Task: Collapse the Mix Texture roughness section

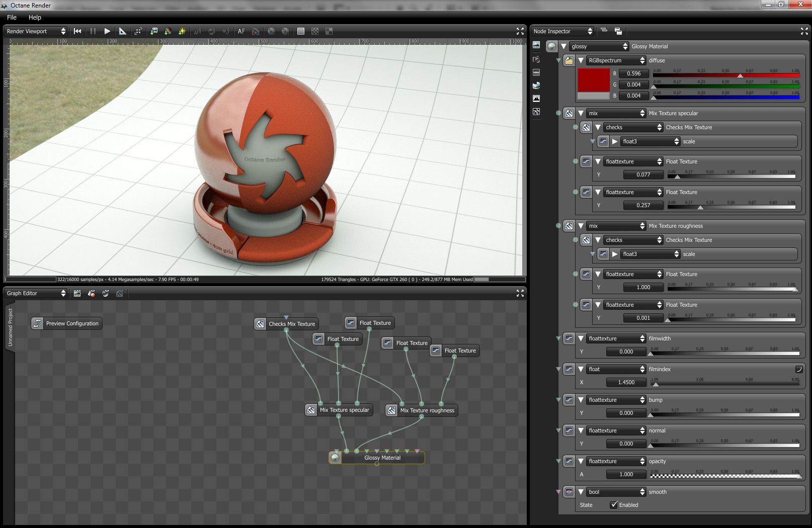Action: [581, 226]
